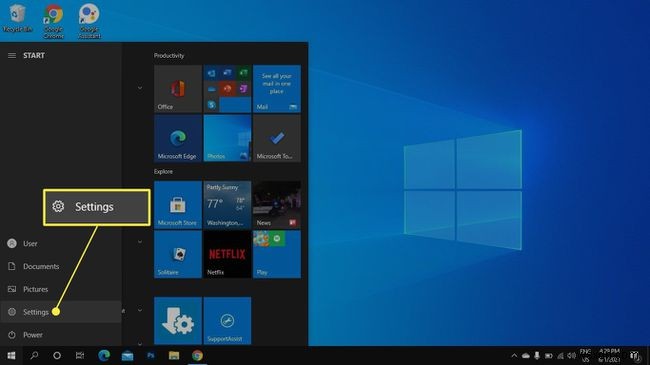
Task: Open the Recycle Bin desktop icon
Action: coord(17,19)
